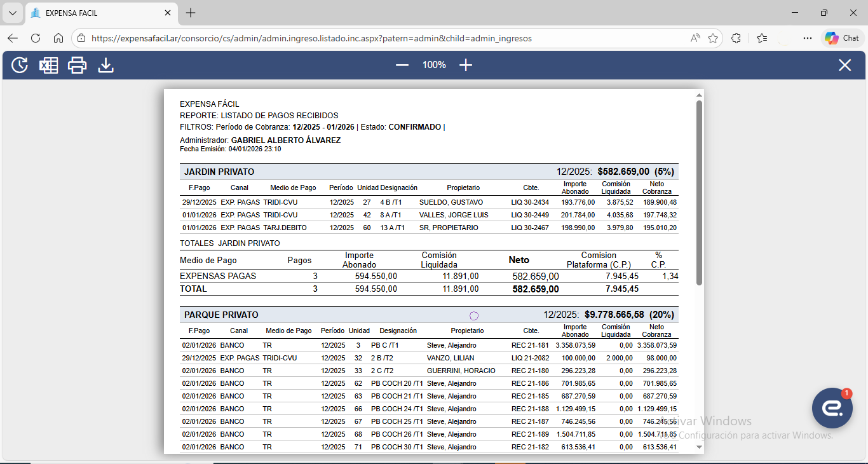Close the report viewer with X
Screen dimensions: 868x464
pyautogui.click(x=844, y=65)
